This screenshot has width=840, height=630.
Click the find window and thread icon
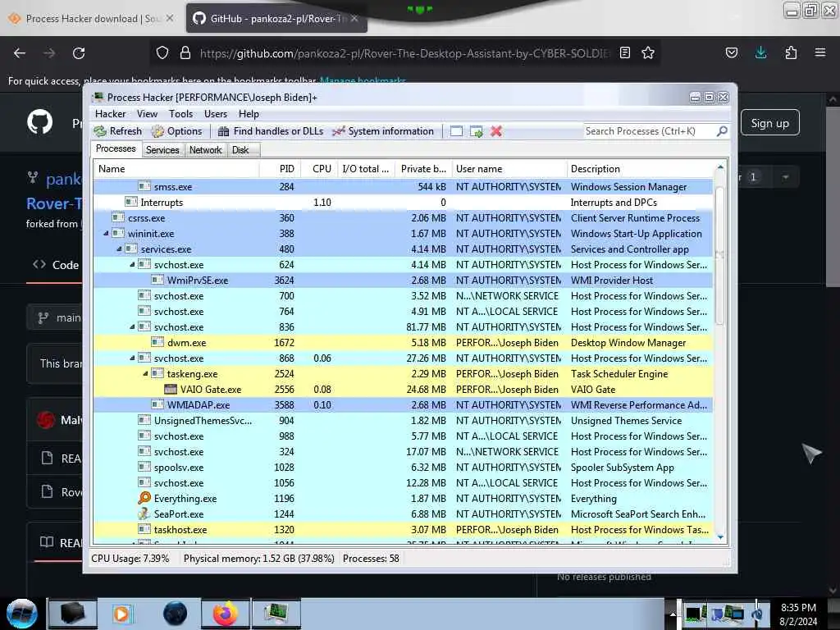click(x=477, y=131)
